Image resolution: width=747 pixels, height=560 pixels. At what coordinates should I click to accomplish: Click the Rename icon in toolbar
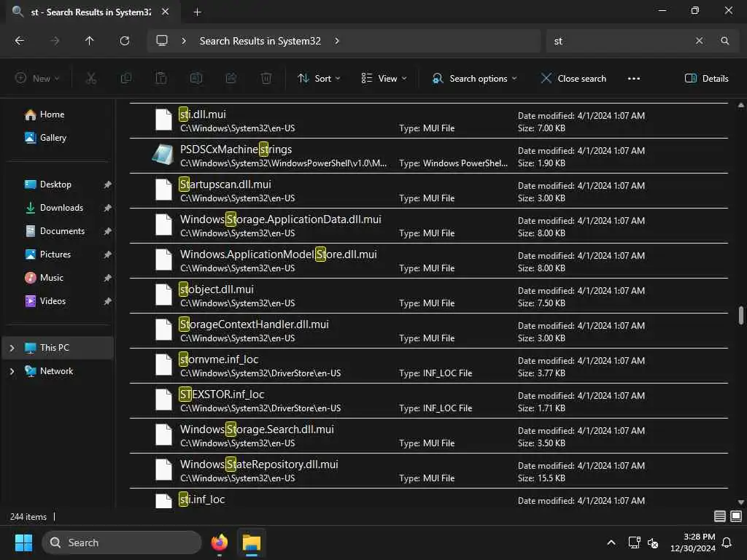coord(196,79)
